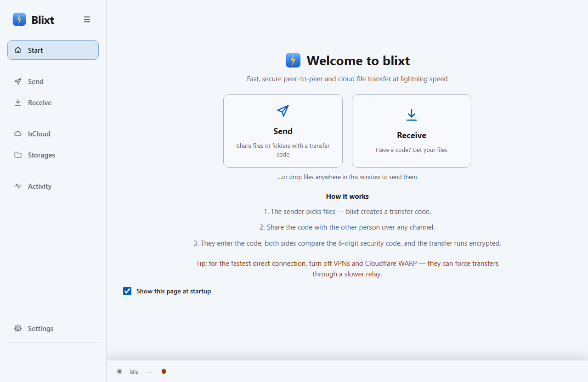Viewport: 588px width, 382px height.
Task: Click the Blixt lightning logo in sidebar
Action: 19,19
